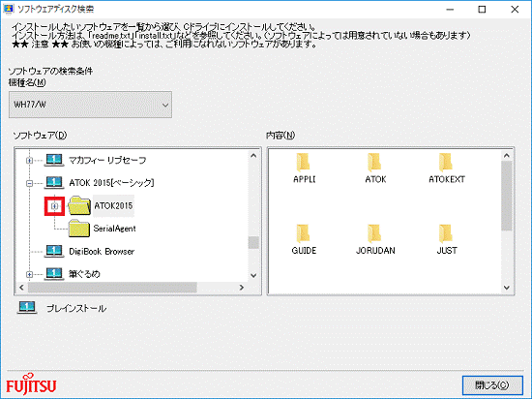Select ATOK 2015[ベーシック] text in tree
Image resolution: width=532 pixels, height=399 pixels.
click(x=111, y=183)
